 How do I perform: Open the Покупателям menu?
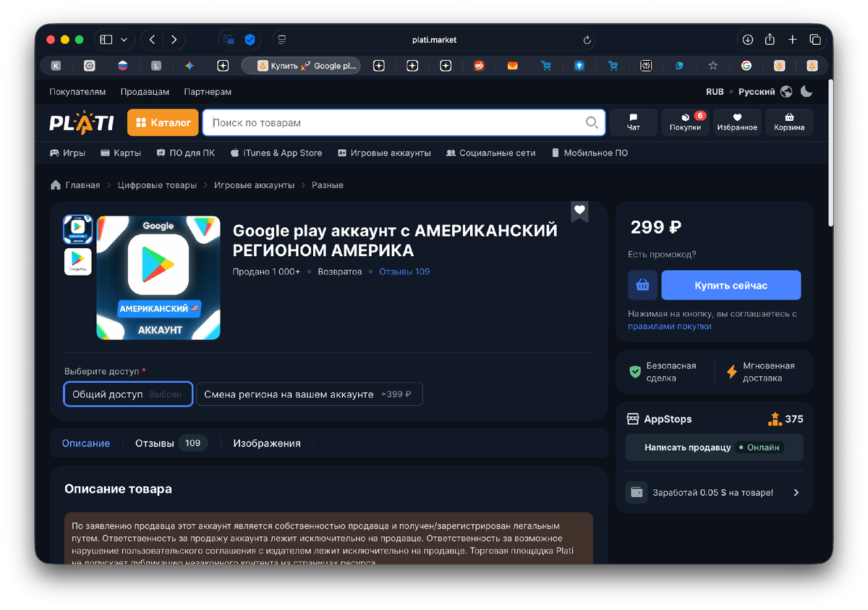point(77,92)
